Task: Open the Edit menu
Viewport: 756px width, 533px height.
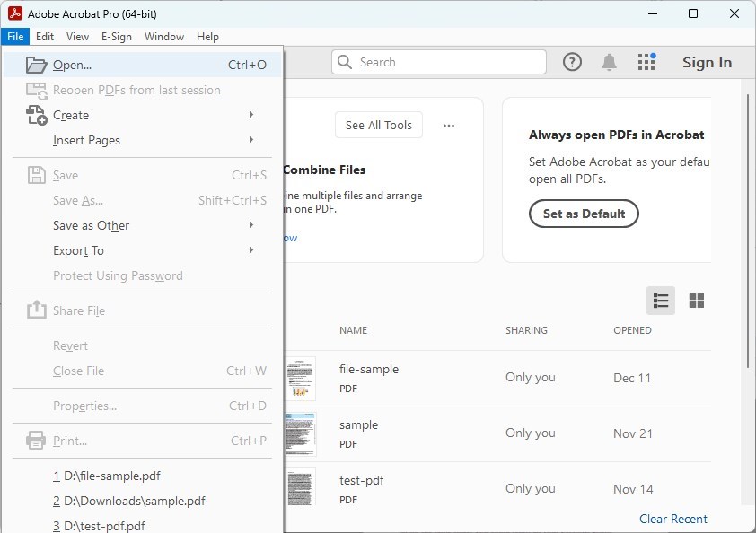Action: [x=44, y=37]
